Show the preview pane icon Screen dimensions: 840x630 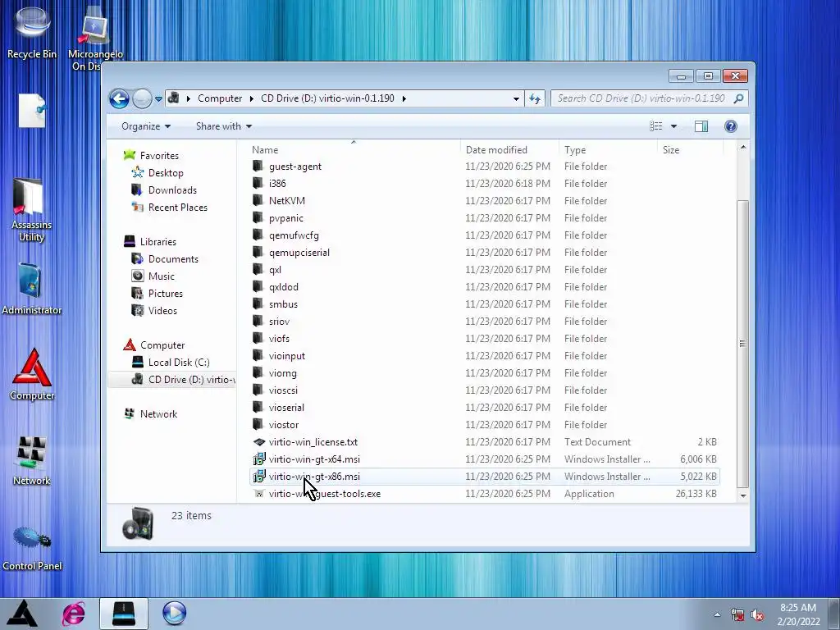(701, 126)
